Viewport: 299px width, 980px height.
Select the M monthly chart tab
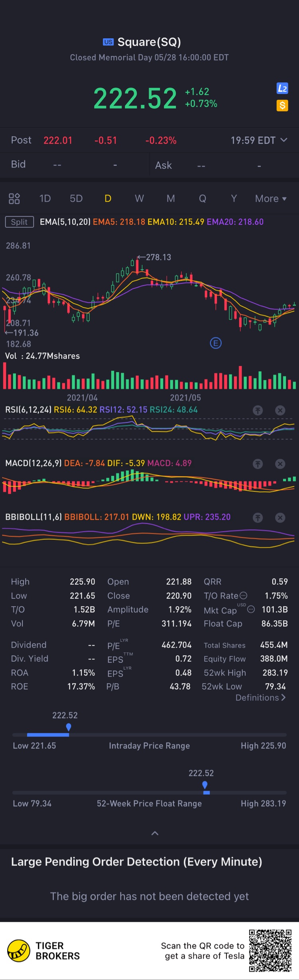click(171, 199)
